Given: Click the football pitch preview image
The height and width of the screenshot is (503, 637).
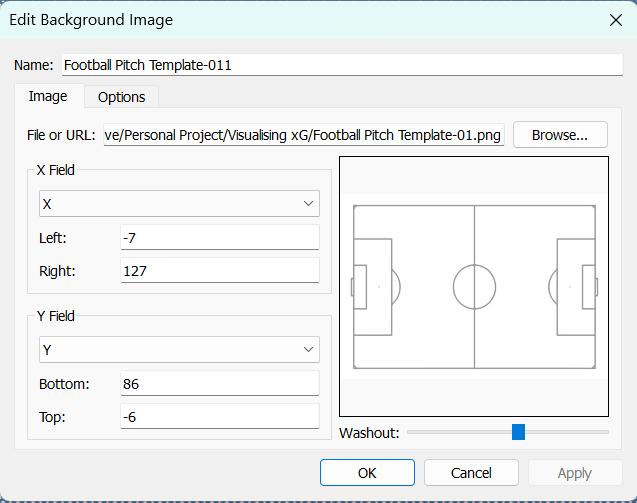Looking at the screenshot, I should point(474,286).
